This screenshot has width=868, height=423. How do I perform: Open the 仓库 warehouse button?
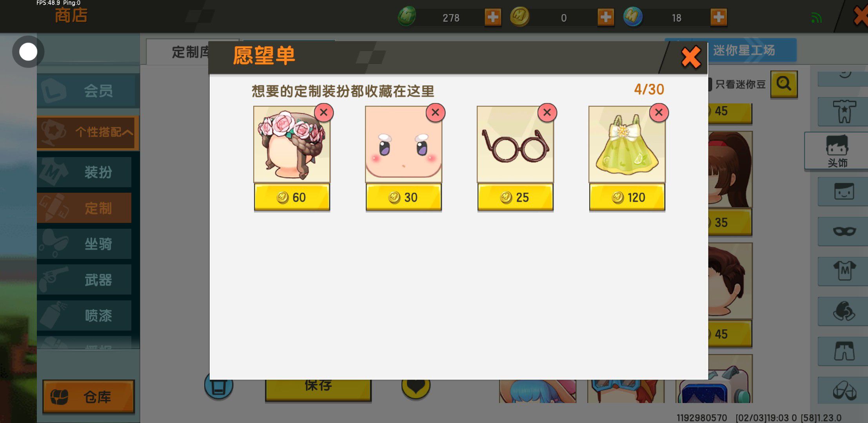[88, 396]
